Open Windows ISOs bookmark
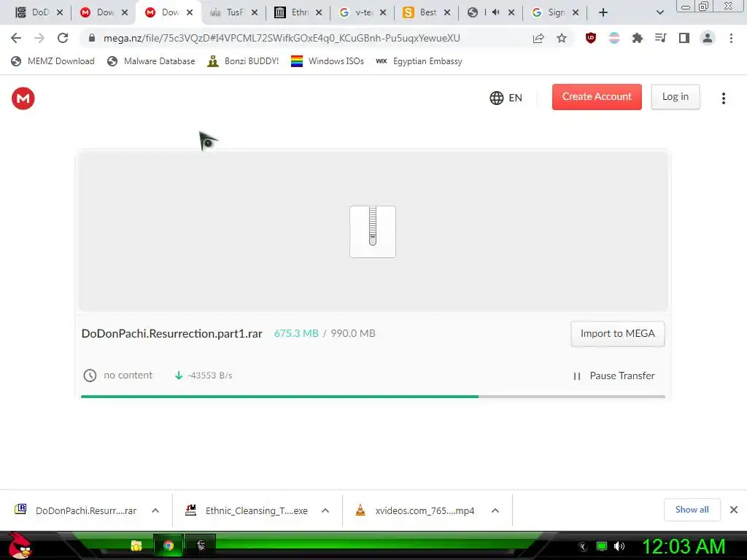The width and height of the screenshot is (747, 560). click(328, 61)
